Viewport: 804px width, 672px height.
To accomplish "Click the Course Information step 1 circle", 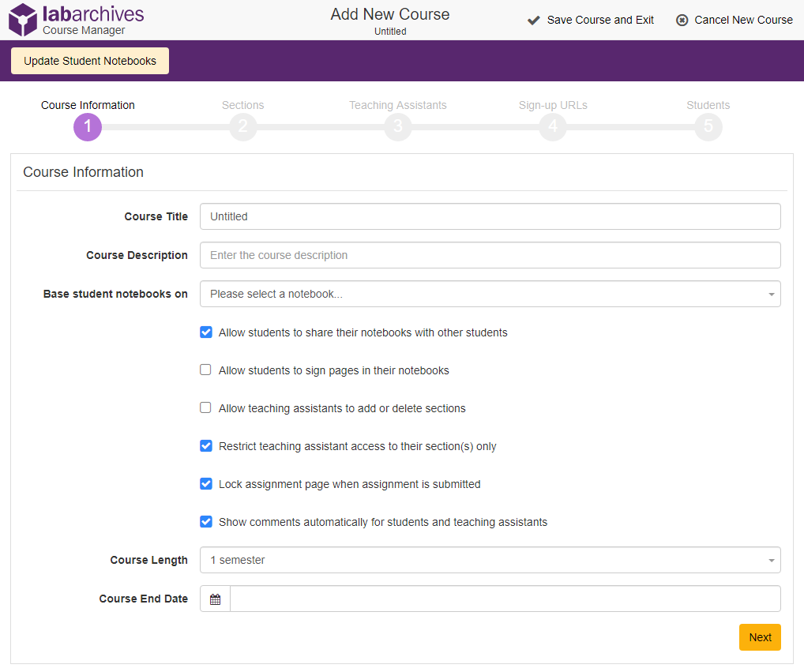I will pyautogui.click(x=88, y=126).
